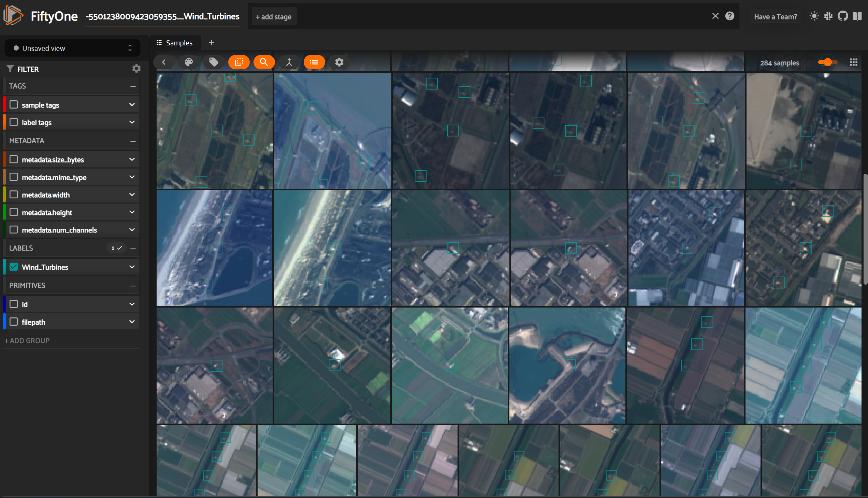Click the 284 samples count
Viewport: 868px width, 498px height.
779,63
